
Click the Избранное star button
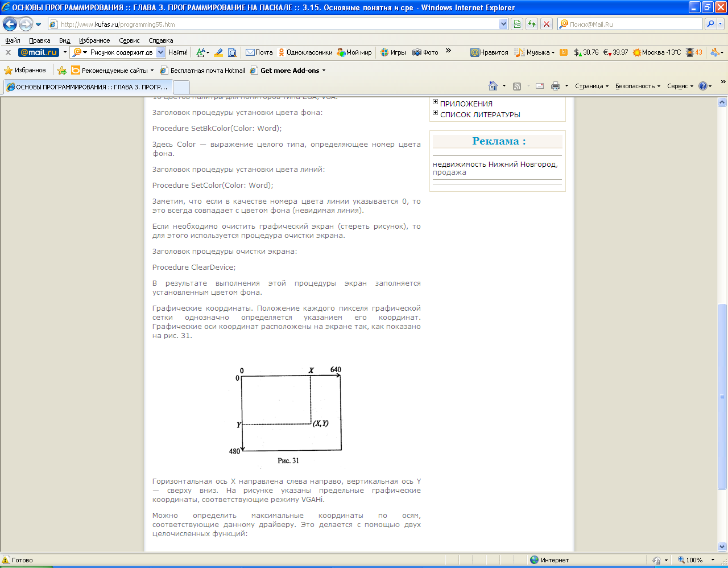point(25,71)
